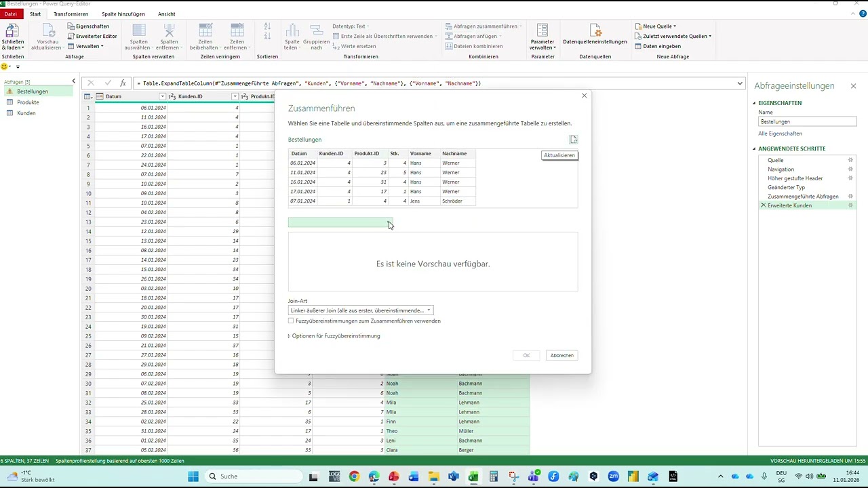
Task: Click the Schließen & laden icon
Action: 12,30
